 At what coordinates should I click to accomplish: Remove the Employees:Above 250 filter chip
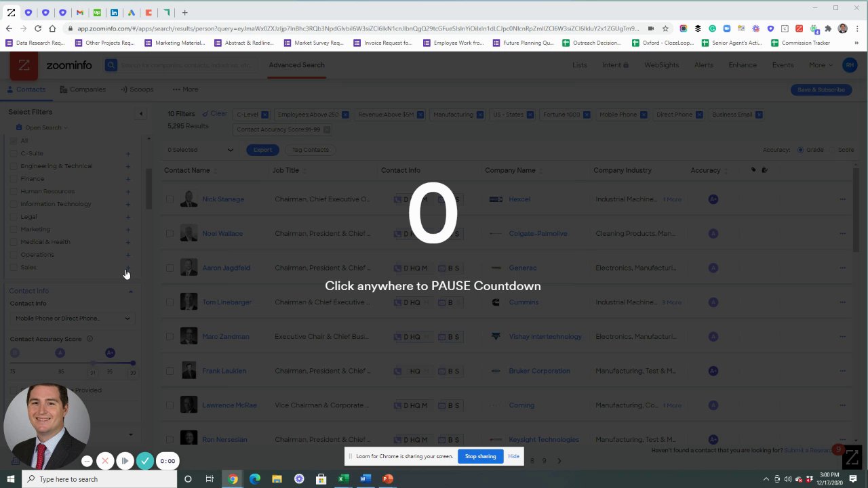[344, 115]
